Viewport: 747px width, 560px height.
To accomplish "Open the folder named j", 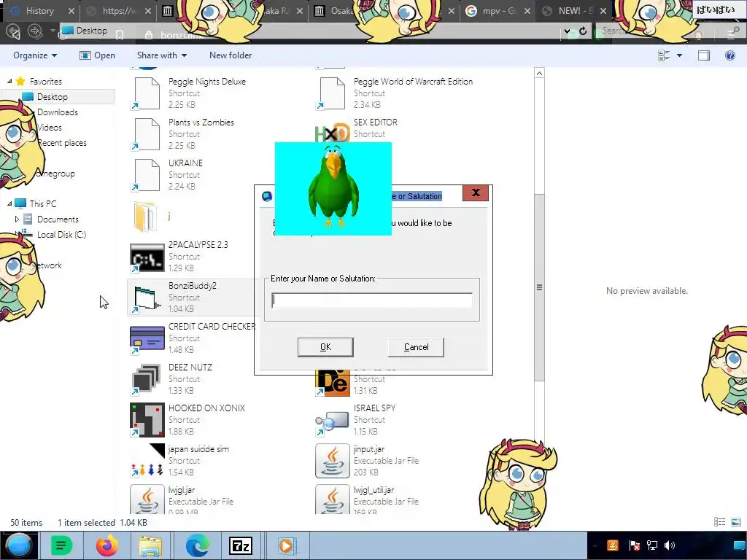I will tap(146, 216).
